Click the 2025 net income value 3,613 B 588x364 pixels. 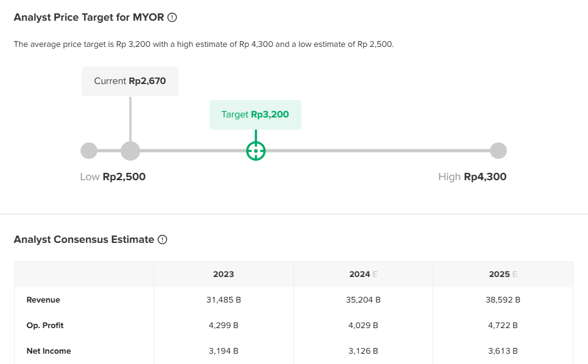pos(503,351)
